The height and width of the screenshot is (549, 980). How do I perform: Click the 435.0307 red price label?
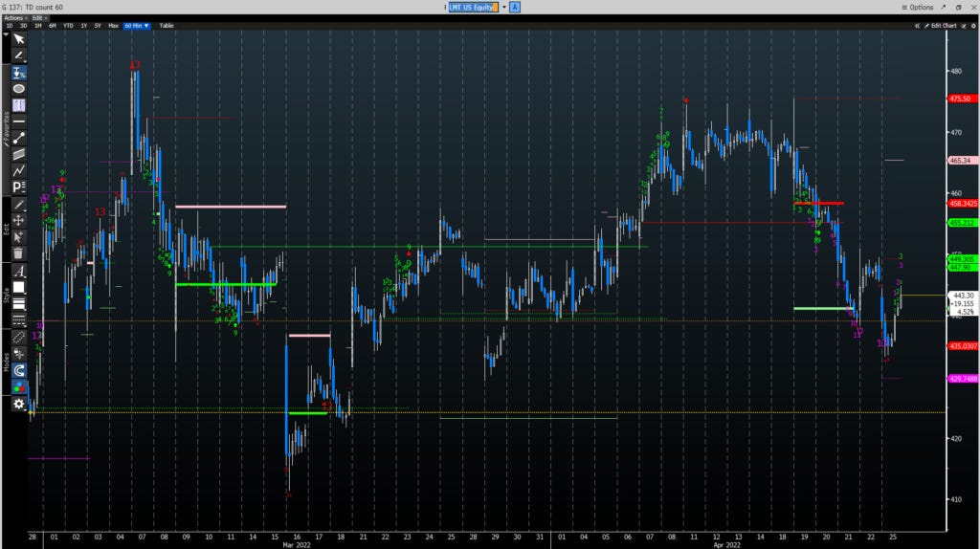[x=963, y=346]
